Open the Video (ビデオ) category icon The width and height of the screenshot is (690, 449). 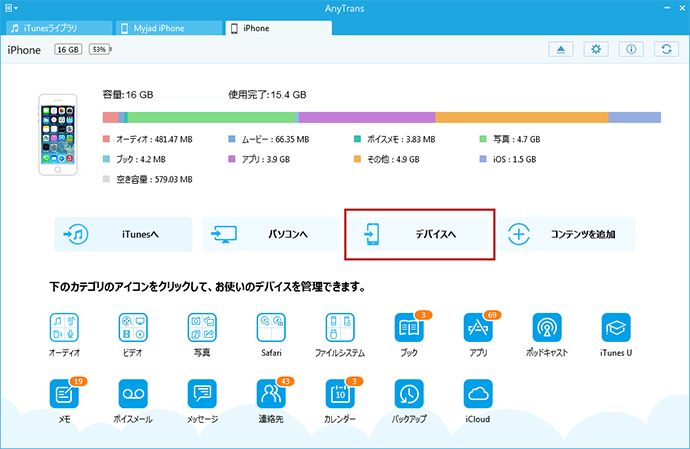coord(133,328)
